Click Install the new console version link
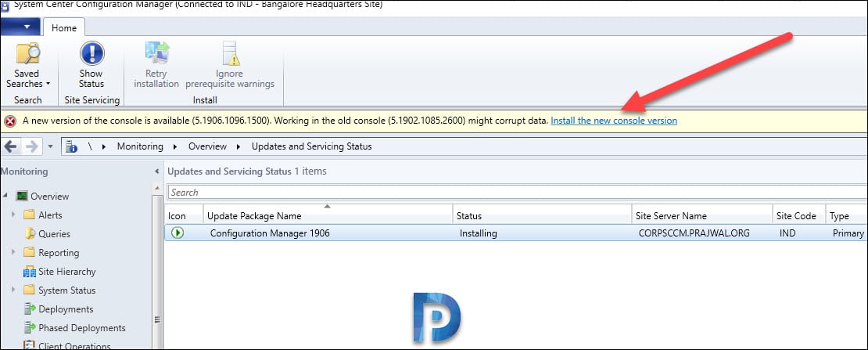This screenshot has width=868, height=350. tap(614, 121)
